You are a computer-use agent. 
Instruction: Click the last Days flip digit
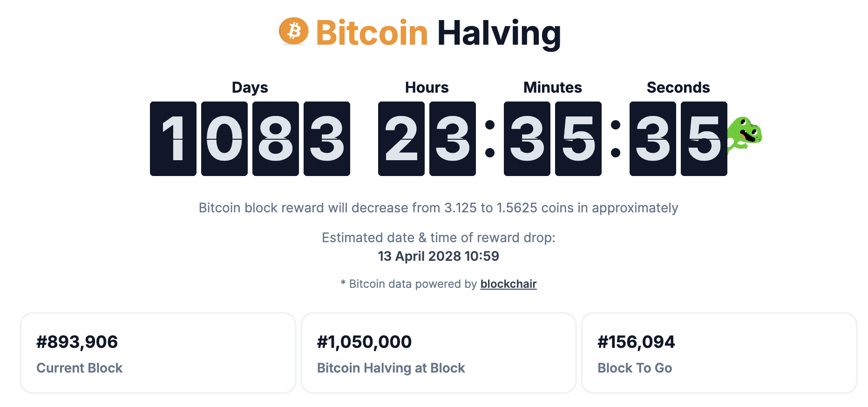327,139
